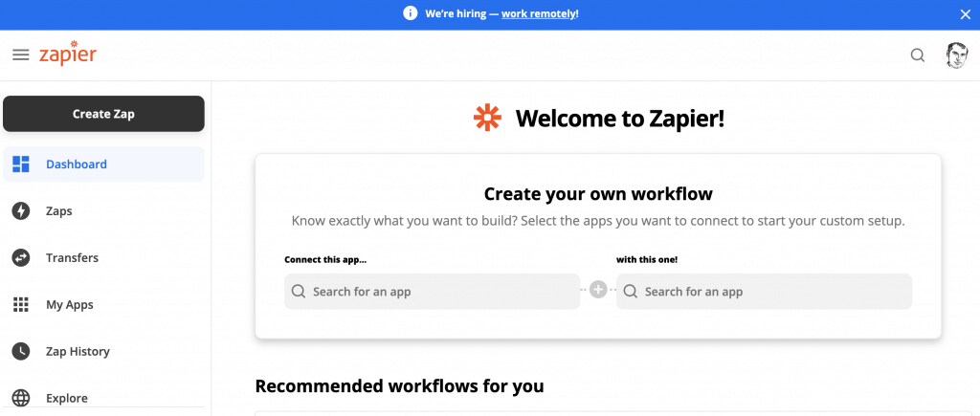Focus the with this one search field
Viewport: 980px width, 416px height.
764,292
